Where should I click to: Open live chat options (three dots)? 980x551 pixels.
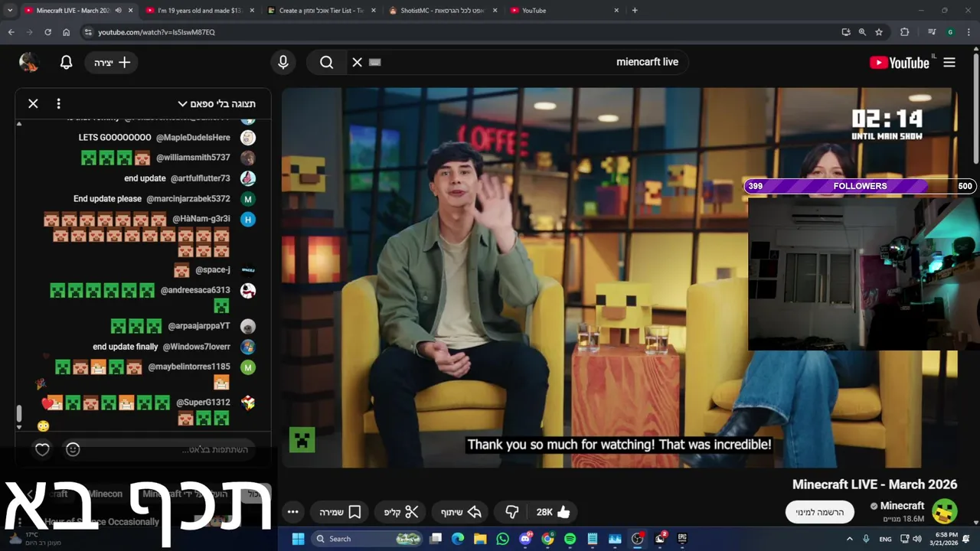point(58,103)
